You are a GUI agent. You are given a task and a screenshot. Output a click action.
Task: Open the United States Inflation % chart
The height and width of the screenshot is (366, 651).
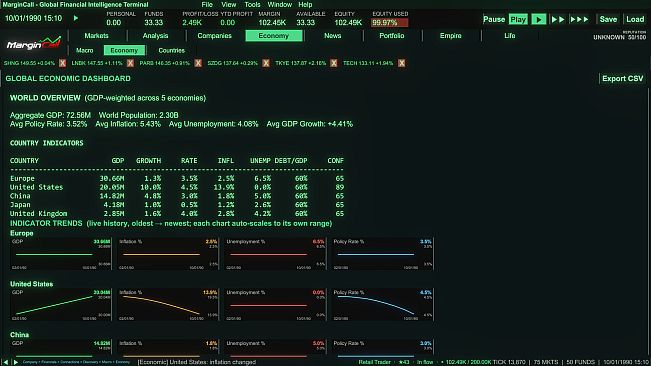pyautogui.click(x=168, y=305)
